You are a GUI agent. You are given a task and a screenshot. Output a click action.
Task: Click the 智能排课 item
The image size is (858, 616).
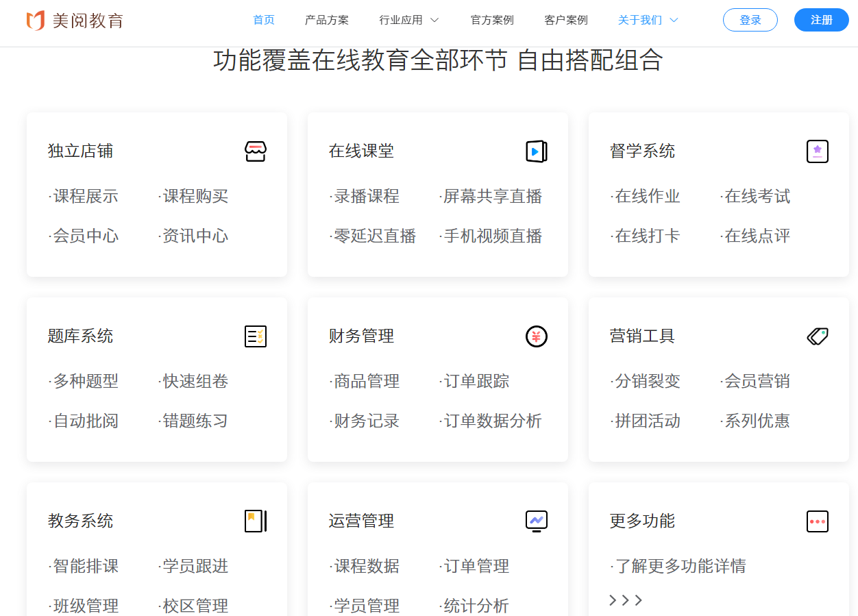pyautogui.click(x=84, y=567)
